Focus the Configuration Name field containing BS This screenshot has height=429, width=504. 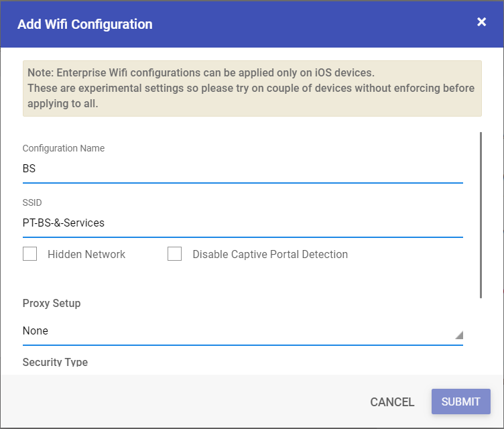243,169
